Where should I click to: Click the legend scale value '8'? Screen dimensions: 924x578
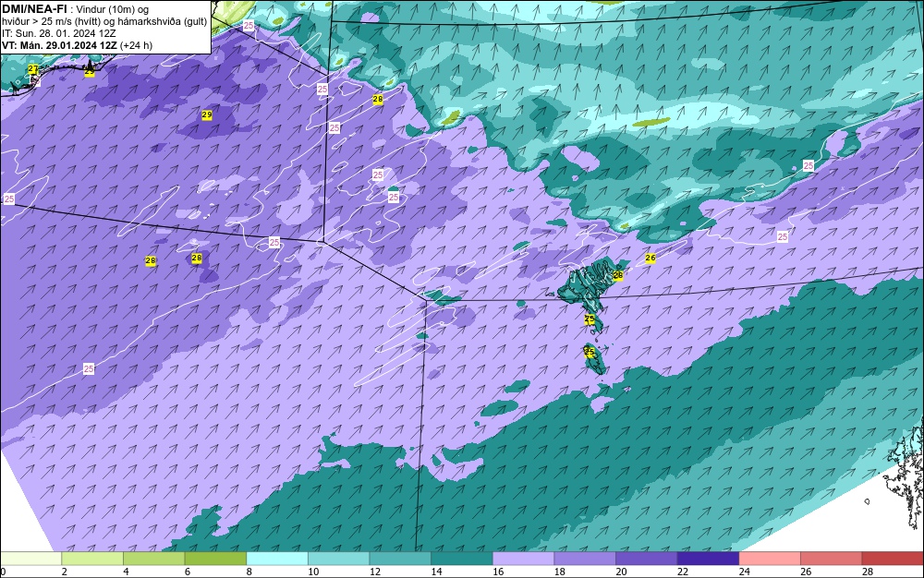[x=249, y=572]
